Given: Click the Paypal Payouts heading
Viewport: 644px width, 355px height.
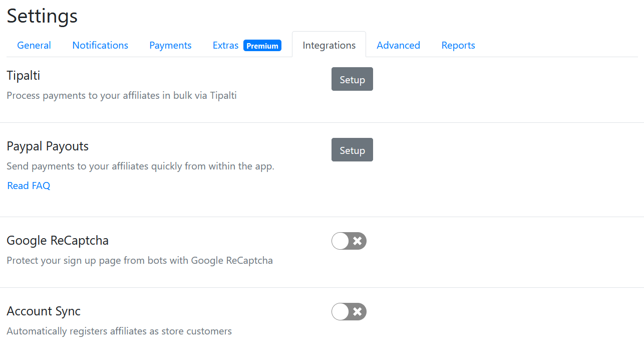Looking at the screenshot, I should point(48,146).
